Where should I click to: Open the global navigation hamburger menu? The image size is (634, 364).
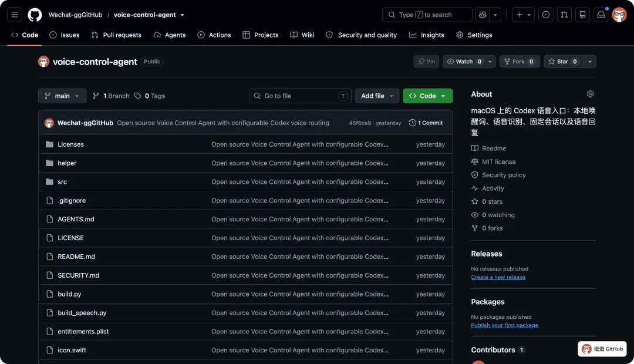(x=15, y=15)
